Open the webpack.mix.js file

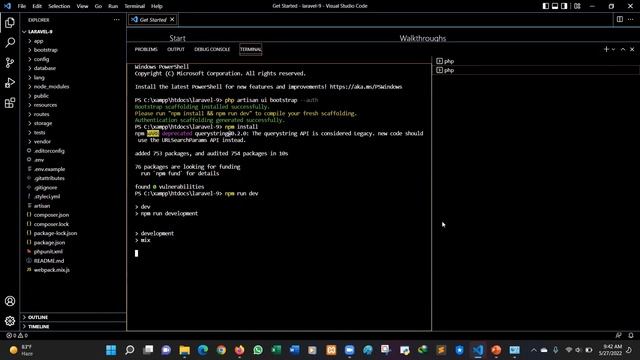[x=51, y=270]
